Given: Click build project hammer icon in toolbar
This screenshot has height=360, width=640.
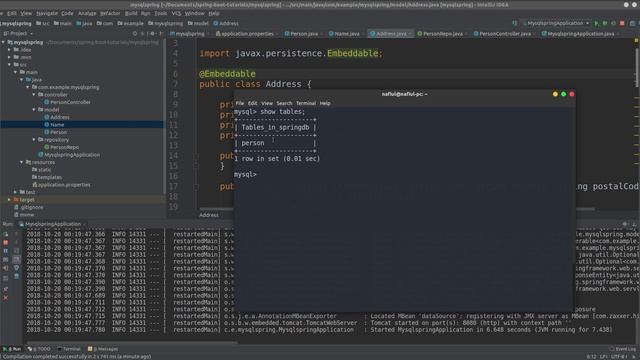Looking at the screenshot, I should click(515, 24).
